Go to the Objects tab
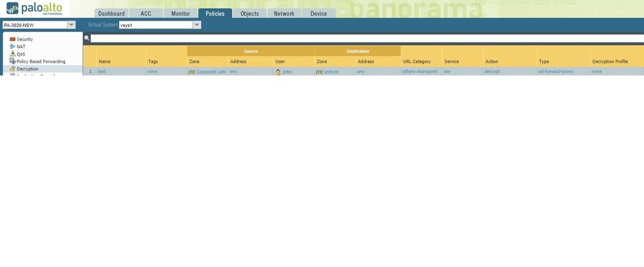Screen dimensions: 644x267 click(249, 14)
